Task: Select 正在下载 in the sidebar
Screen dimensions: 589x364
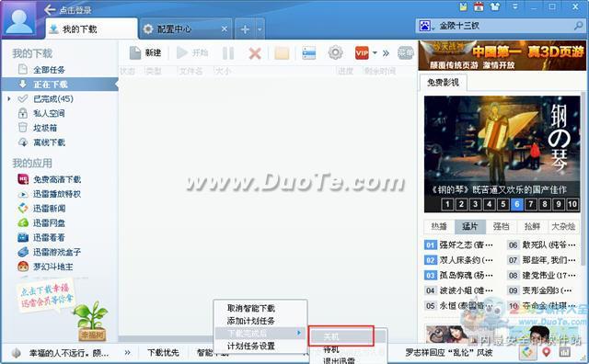Action: point(60,85)
